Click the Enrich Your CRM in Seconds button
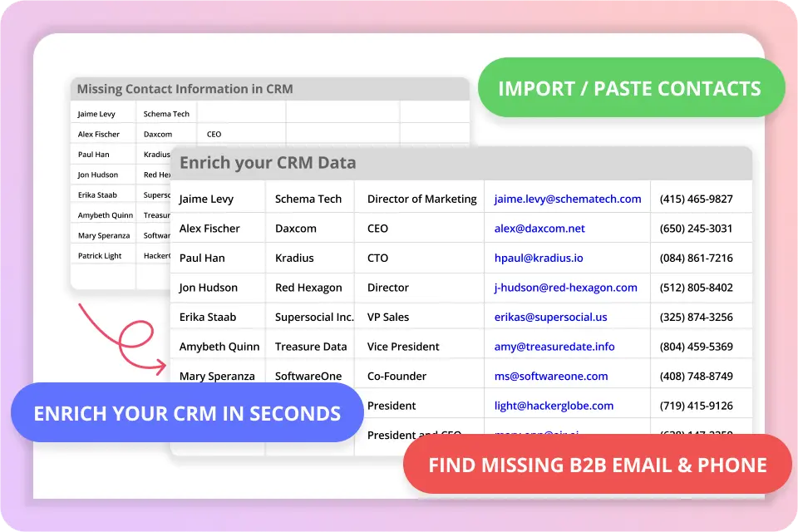The image size is (798, 532). [x=187, y=413]
